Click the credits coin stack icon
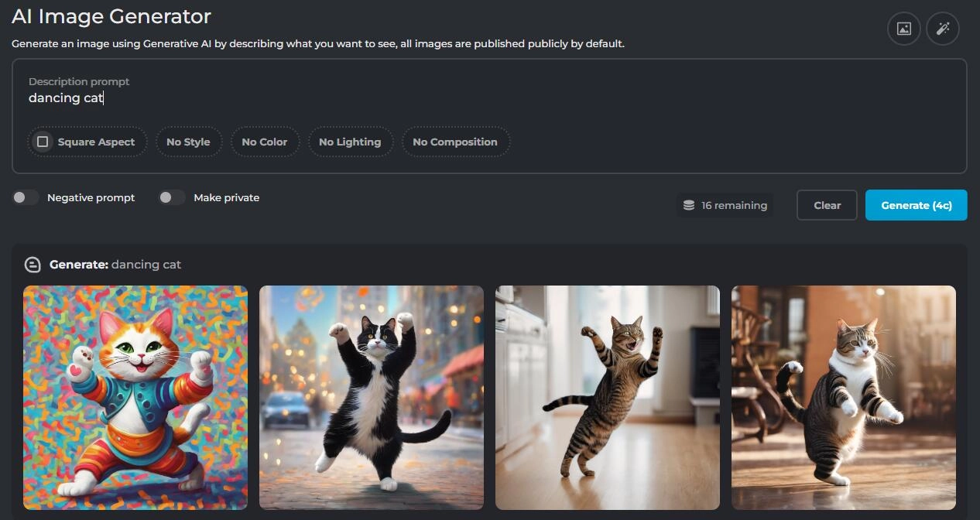Screen dimensions: 980x520 pyautogui.click(x=688, y=205)
